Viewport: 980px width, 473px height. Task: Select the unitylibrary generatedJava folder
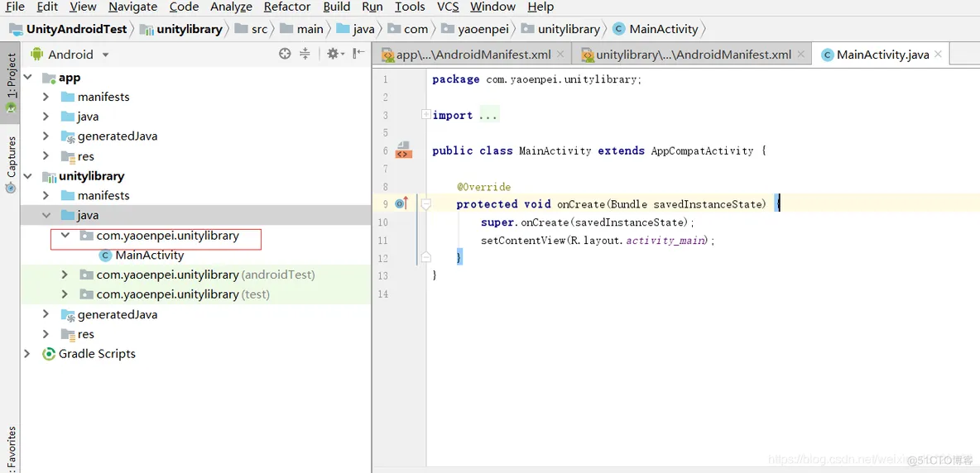tap(108, 314)
